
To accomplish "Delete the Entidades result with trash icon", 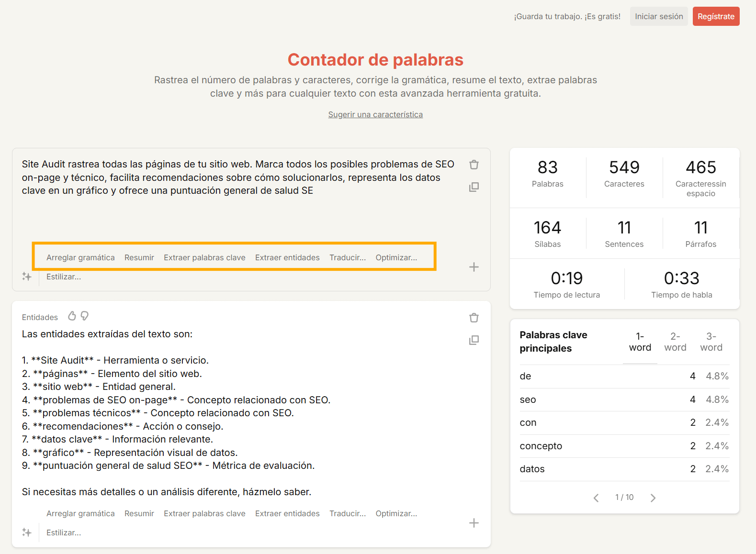I will click(x=474, y=318).
